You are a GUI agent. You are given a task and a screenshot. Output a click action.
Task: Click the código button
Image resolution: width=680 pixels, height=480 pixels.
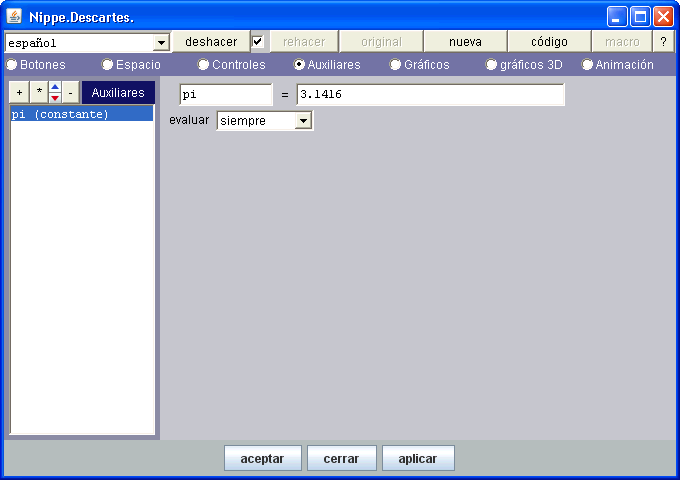point(549,42)
